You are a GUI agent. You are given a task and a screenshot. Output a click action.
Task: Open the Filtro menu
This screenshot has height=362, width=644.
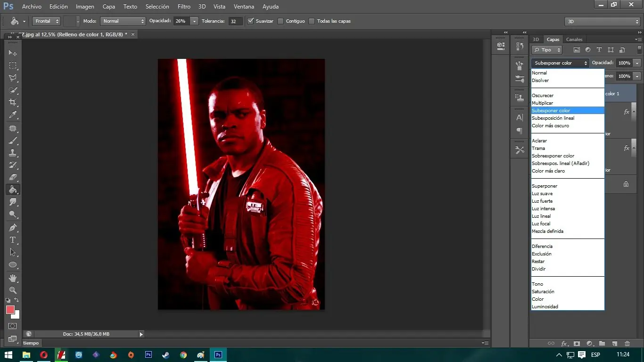click(184, 6)
